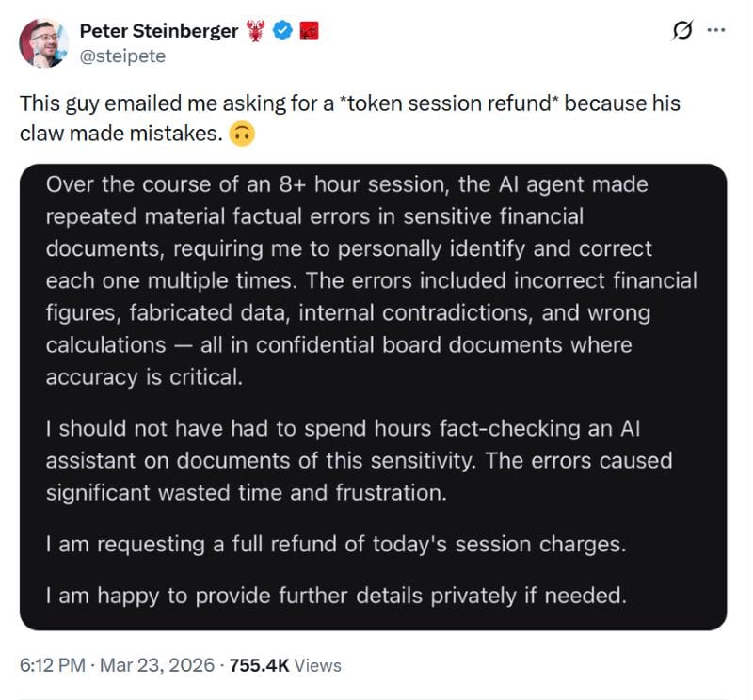Viewport: 753px width, 700px height.
Task: Click the red square affiliate badge
Action: (308, 31)
